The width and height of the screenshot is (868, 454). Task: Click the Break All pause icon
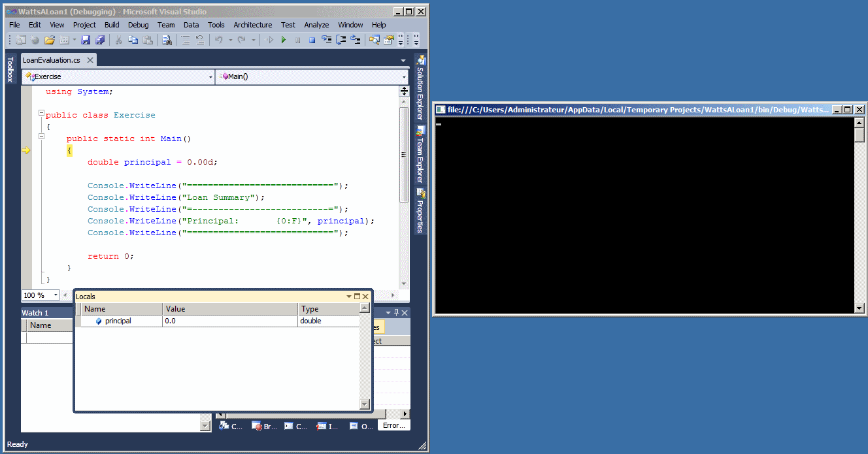[x=298, y=39]
